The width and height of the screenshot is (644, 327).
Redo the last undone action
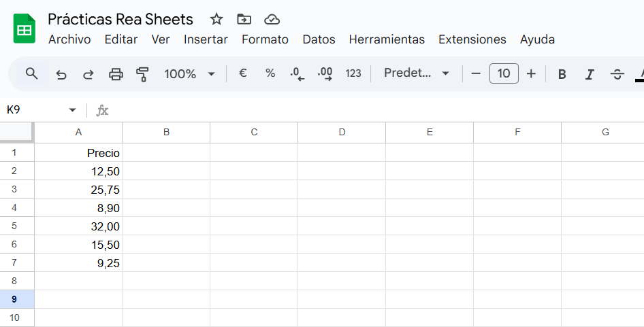88,74
